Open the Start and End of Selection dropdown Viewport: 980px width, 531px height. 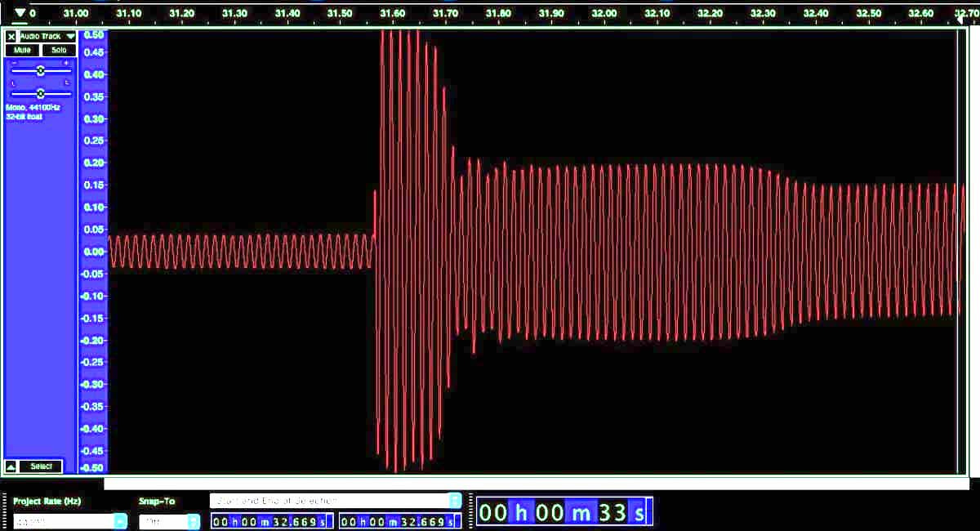pos(336,500)
